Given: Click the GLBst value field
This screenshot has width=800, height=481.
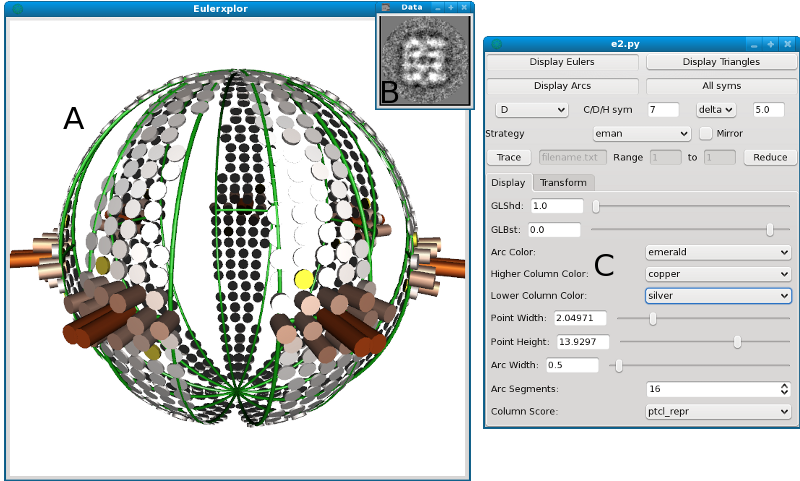Looking at the screenshot, I should tap(554, 230).
